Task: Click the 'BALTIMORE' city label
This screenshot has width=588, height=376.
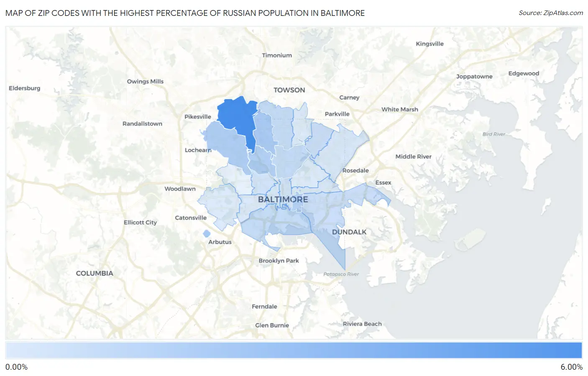Action: pyautogui.click(x=283, y=200)
